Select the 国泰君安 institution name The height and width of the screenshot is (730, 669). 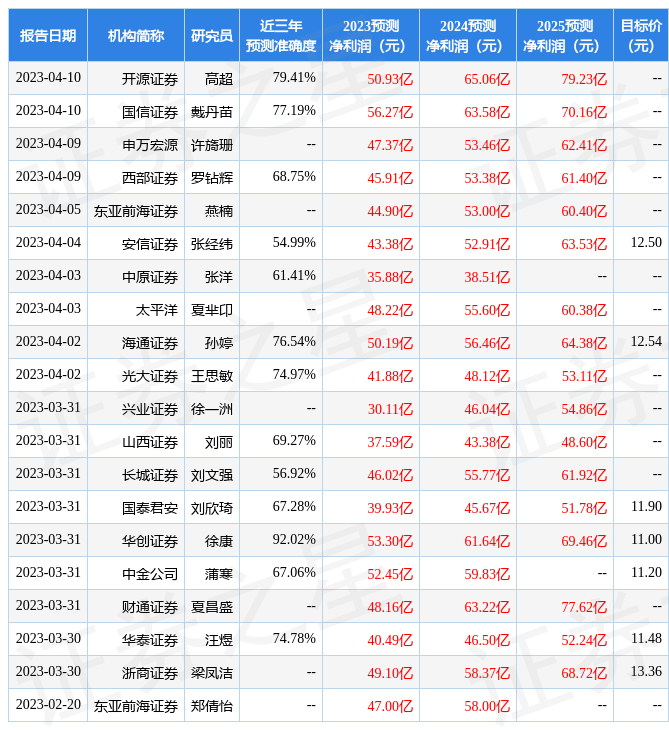pyautogui.click(x=150, y=507)
